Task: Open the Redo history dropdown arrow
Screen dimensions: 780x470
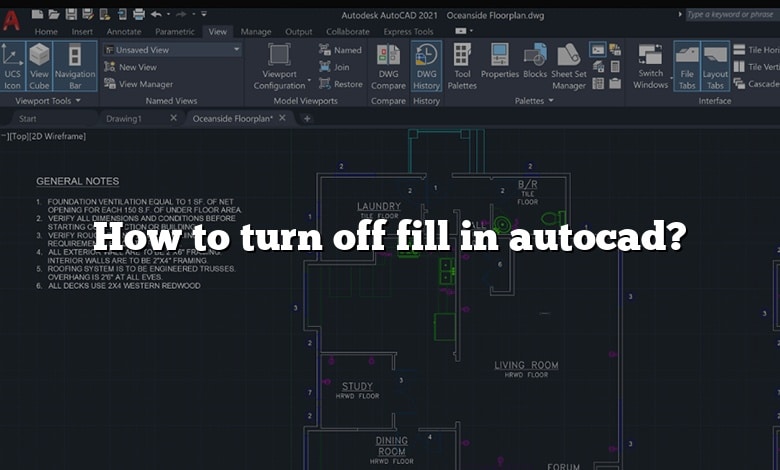Action: click(194, 14)
